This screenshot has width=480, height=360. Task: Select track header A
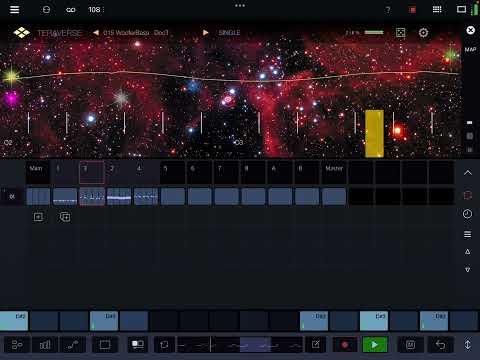(280, 172)
